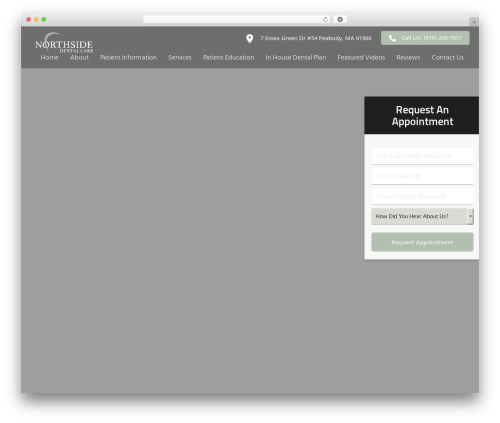Image resolution: width=500 pixels, height=423 pixels.
Task: Click the Call Us (978) button
Action: [425, 38]
